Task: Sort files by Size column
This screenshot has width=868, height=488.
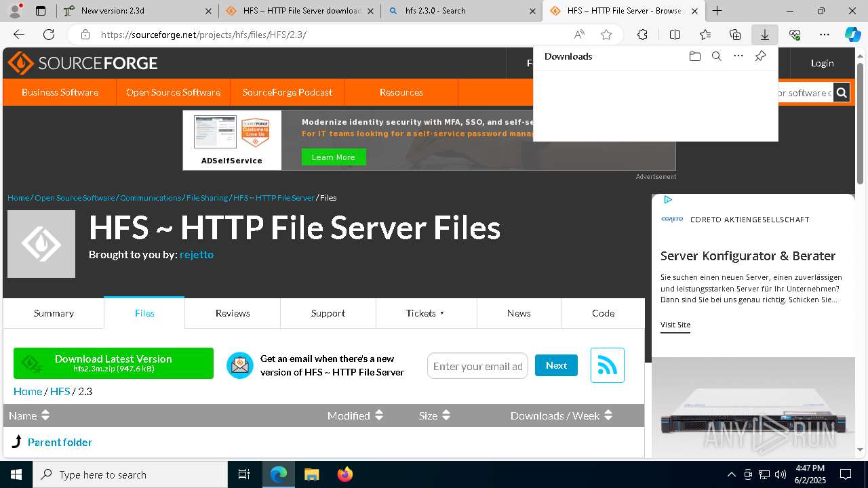Action: coord(435,415)
